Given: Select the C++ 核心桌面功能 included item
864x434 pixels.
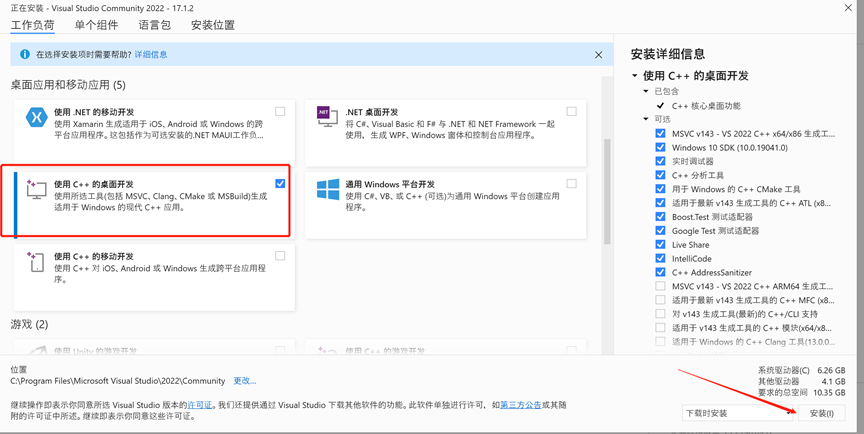Looking at the screenshot, I should tap(706, 105).
